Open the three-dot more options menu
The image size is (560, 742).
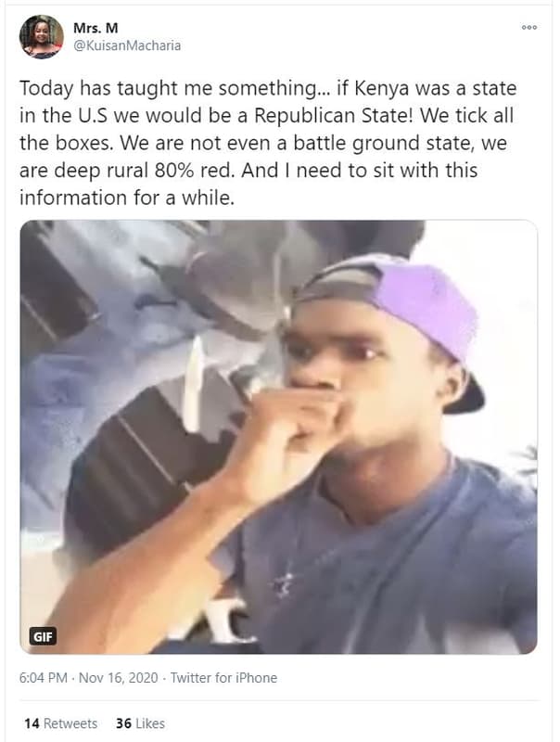click(x=528, y=28)
